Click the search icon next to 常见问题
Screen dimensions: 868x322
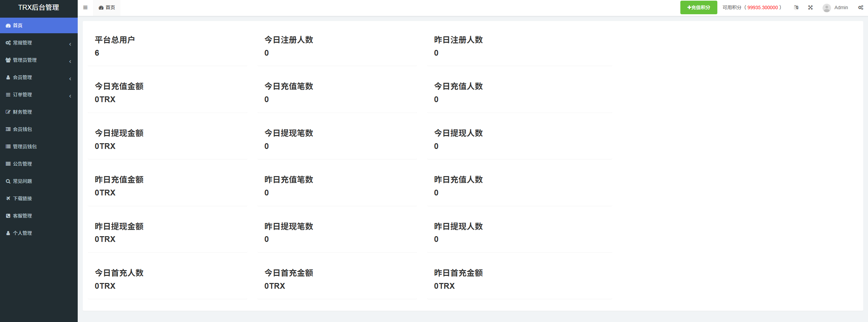pyautogui.click(x=8, y=181)
